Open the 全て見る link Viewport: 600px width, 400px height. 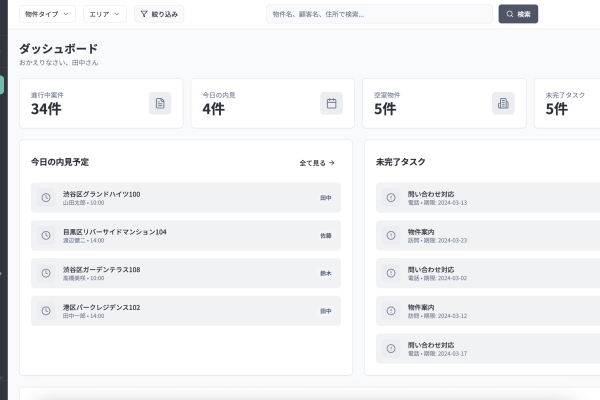point(317,163)
